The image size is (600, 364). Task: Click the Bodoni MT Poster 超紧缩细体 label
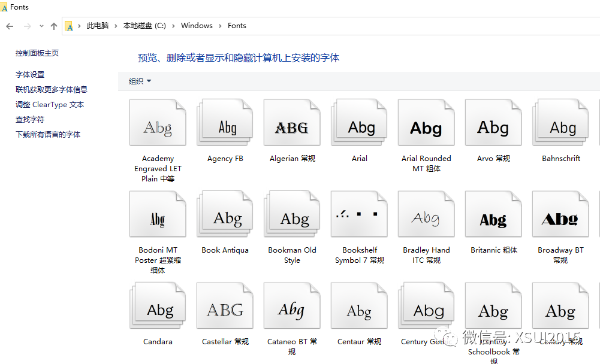click(158, 260)
